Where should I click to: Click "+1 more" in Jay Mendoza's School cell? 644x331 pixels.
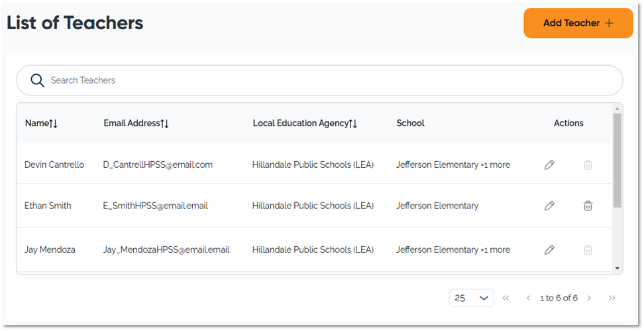click(x=496, y=249)
